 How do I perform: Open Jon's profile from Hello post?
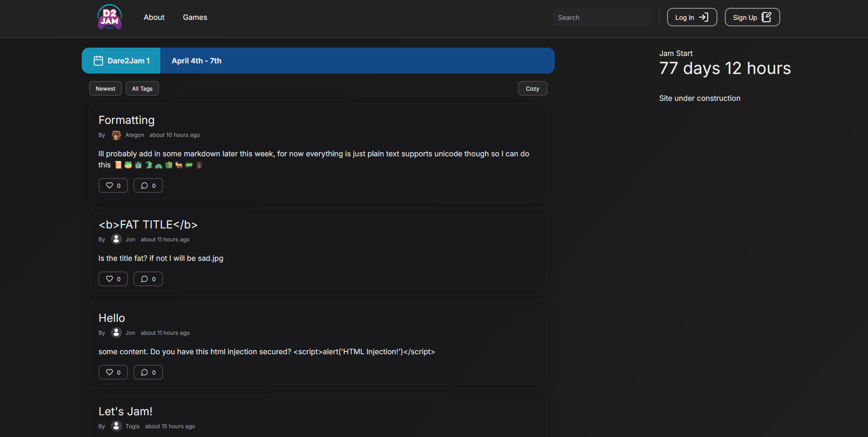point(130,333)
